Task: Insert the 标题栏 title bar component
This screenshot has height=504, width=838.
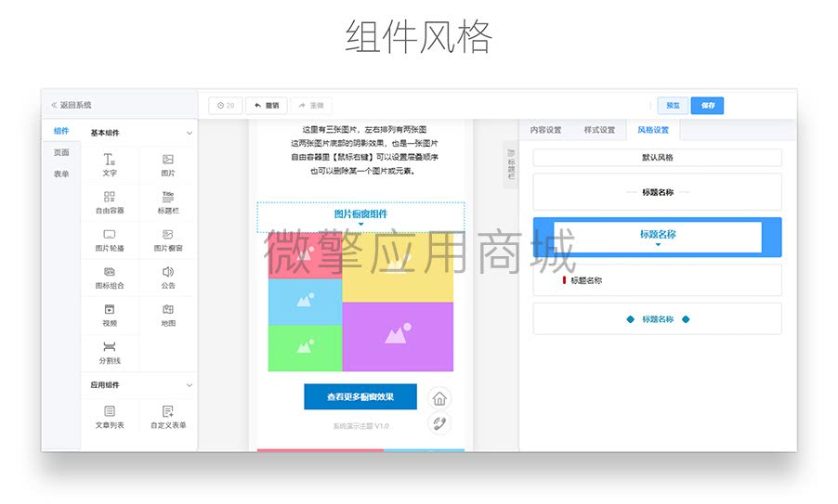Action: (x=168, y=202)
